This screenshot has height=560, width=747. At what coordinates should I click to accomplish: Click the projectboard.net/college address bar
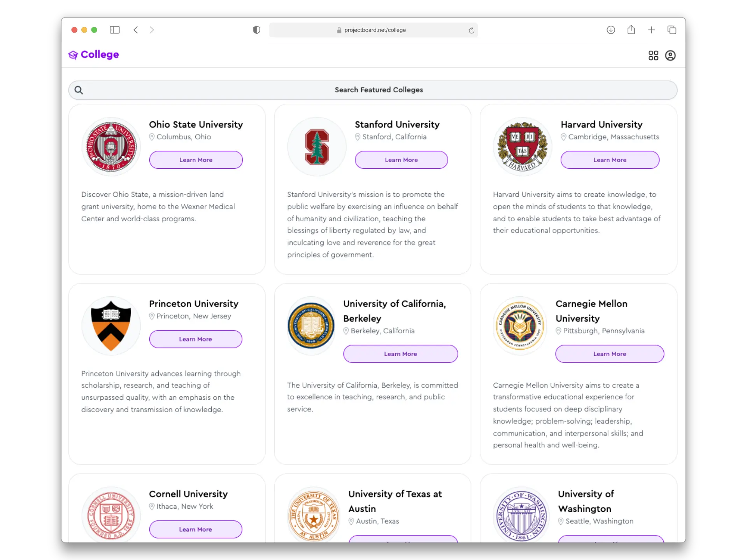point(373,30)
